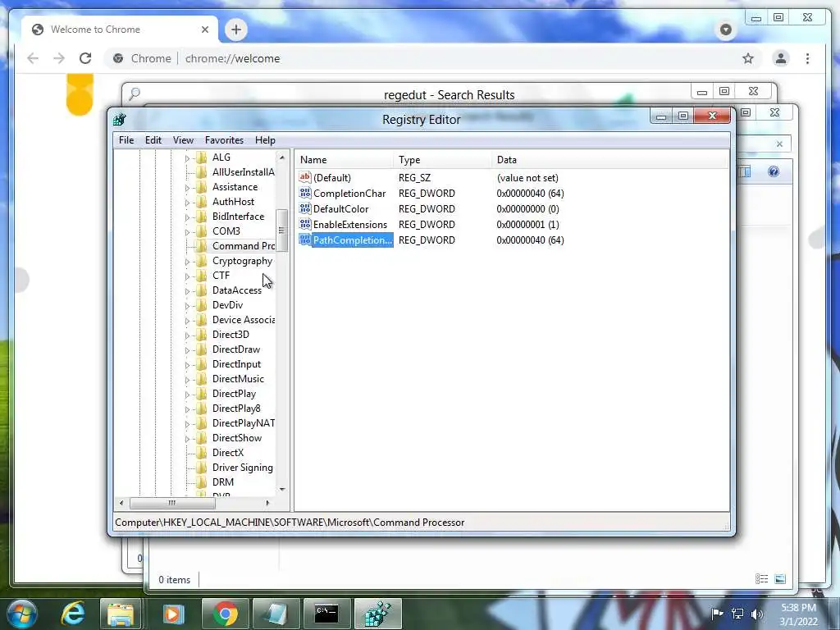Expand the DirectShow registry key

pyautogui.click(x=187, y=439)
